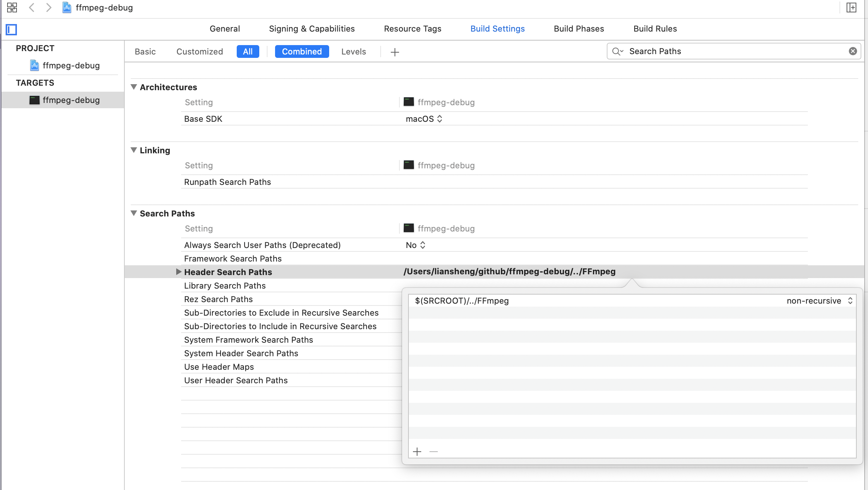Open the related items grid icon
This screenshot has width=868, height=490.
[x=12, y=8]
